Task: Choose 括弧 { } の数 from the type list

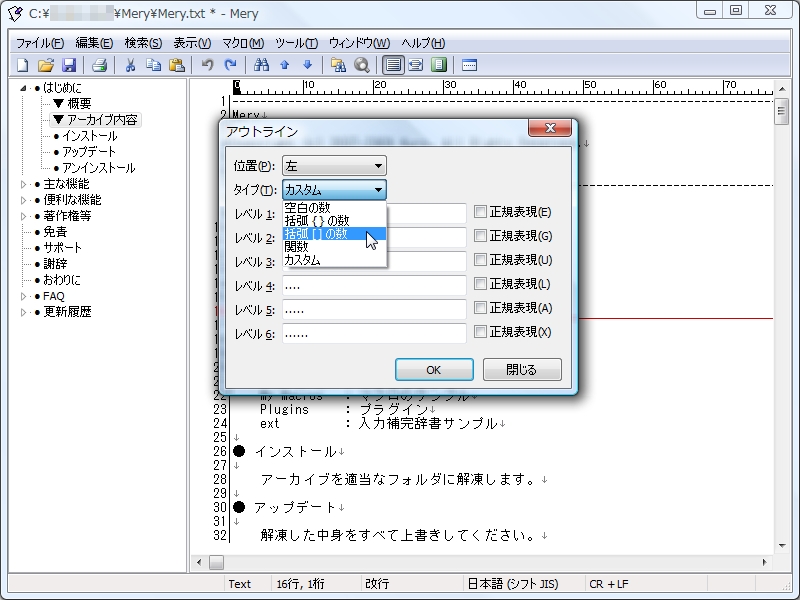Action: [x=334, y=221]
